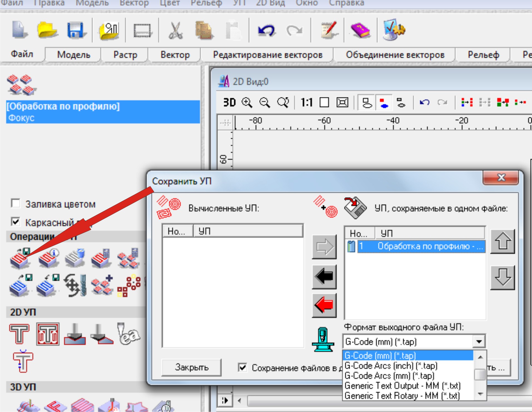Viewport: 532px width, 412px height.
Task: Toggle the Сохранение файлов checkbox
Action: click(243, 367)
